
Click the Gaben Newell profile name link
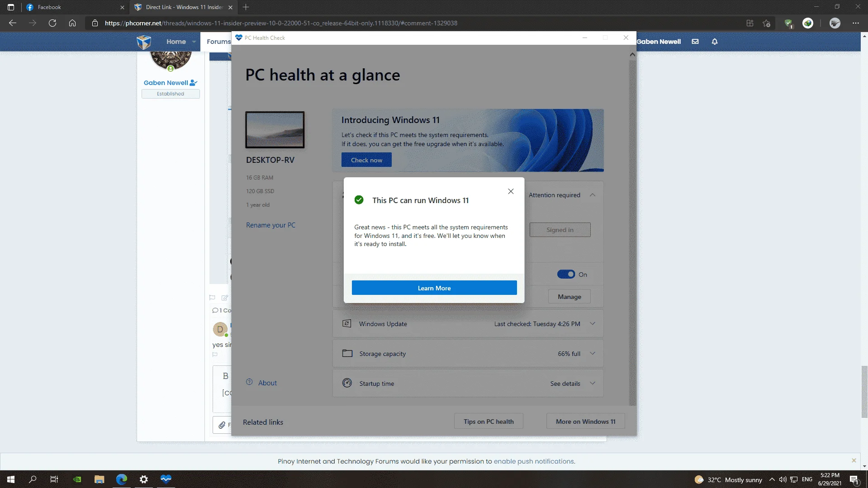point(166,83)
